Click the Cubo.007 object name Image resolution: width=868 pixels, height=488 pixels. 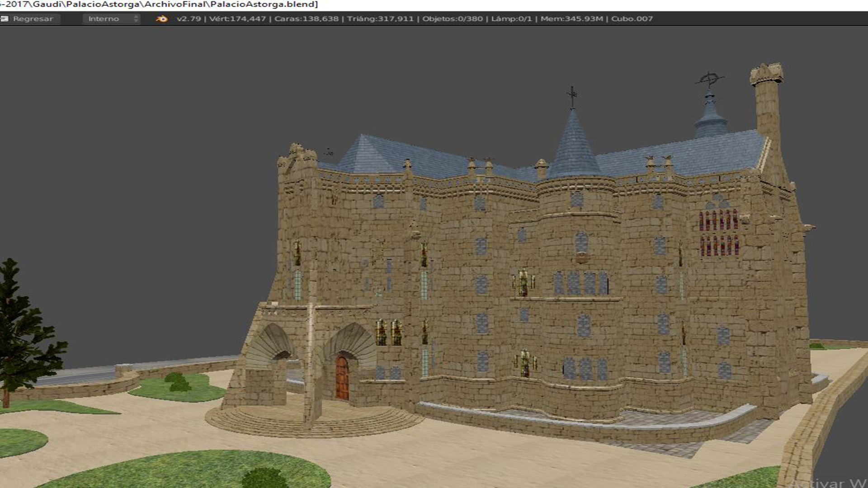(632, 19)
